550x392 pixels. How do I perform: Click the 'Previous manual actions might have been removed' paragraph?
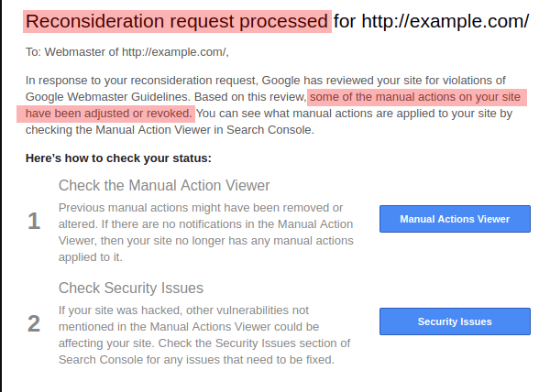click(x=206, y=233)
